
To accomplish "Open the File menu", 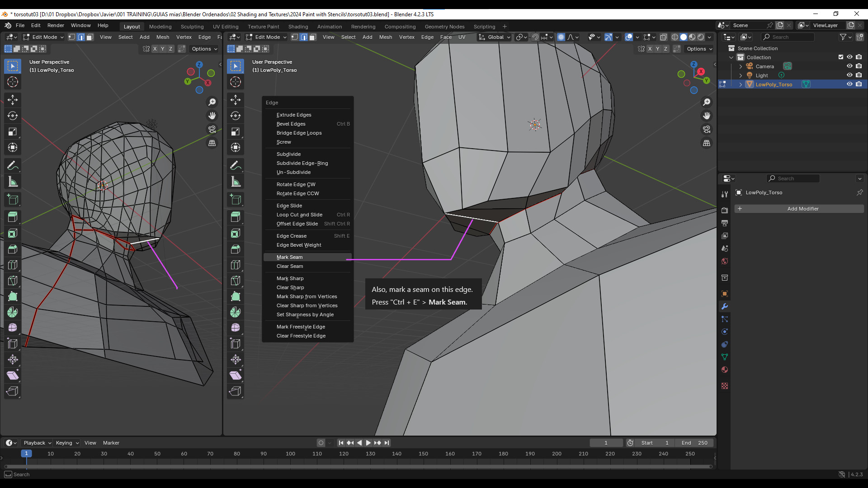I will point(20,25).
